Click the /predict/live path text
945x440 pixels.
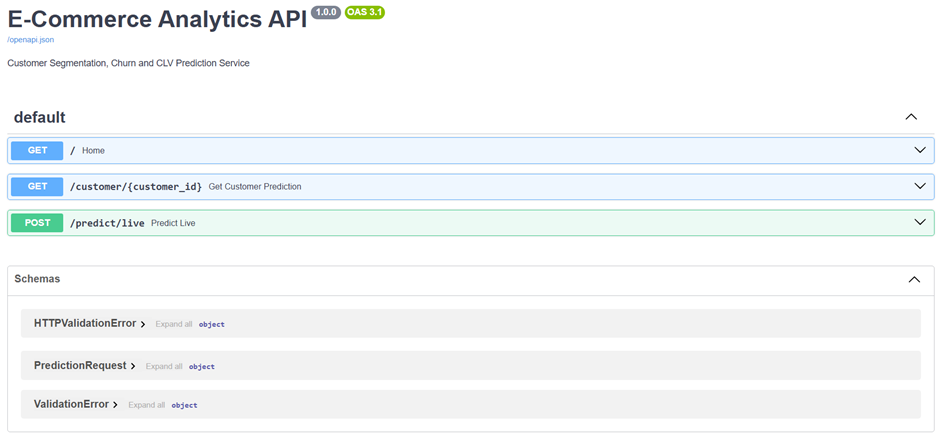107,223
